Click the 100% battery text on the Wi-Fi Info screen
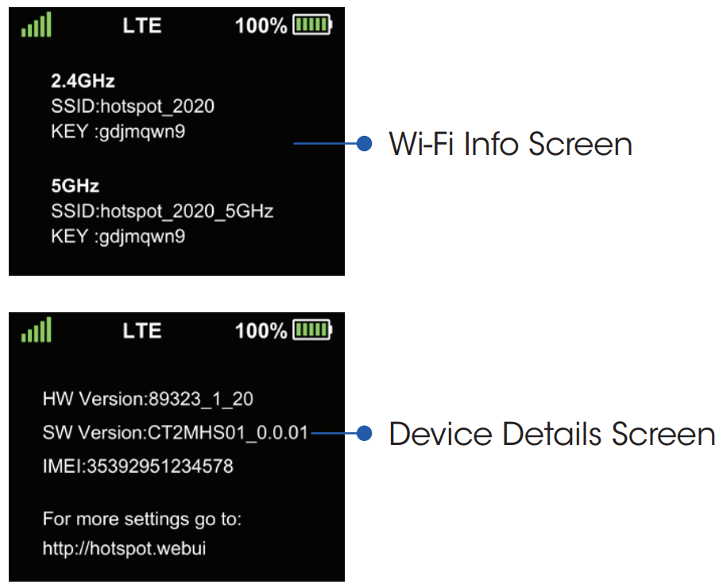Image resolution: width=723 pixels, height=588 pixels. click(261, 25)
